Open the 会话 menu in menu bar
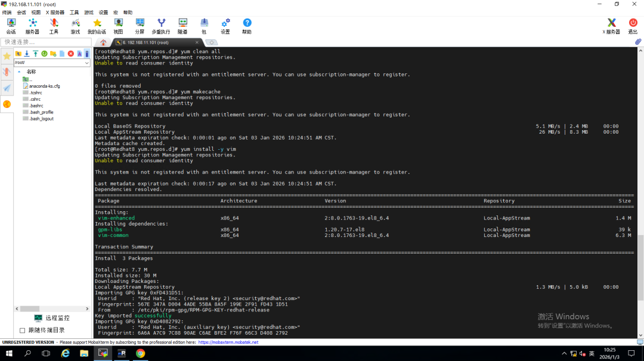The width and height of the screenshot is (644, 361). coord(21,13)
